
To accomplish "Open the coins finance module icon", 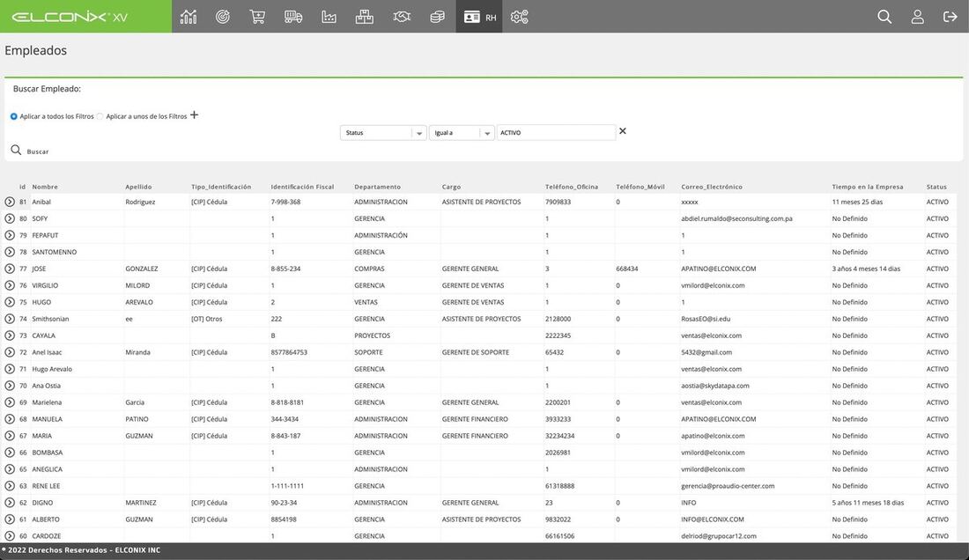I will coord(437,17).
